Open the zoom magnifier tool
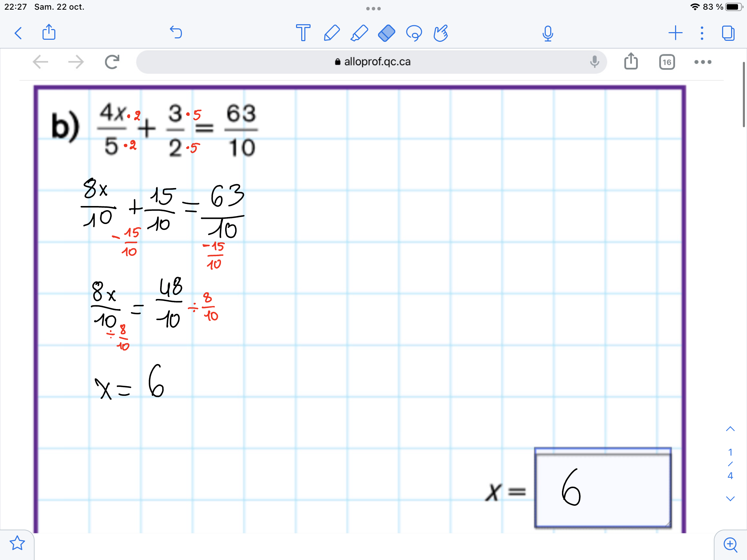747x560 pixels. (730, 544)
